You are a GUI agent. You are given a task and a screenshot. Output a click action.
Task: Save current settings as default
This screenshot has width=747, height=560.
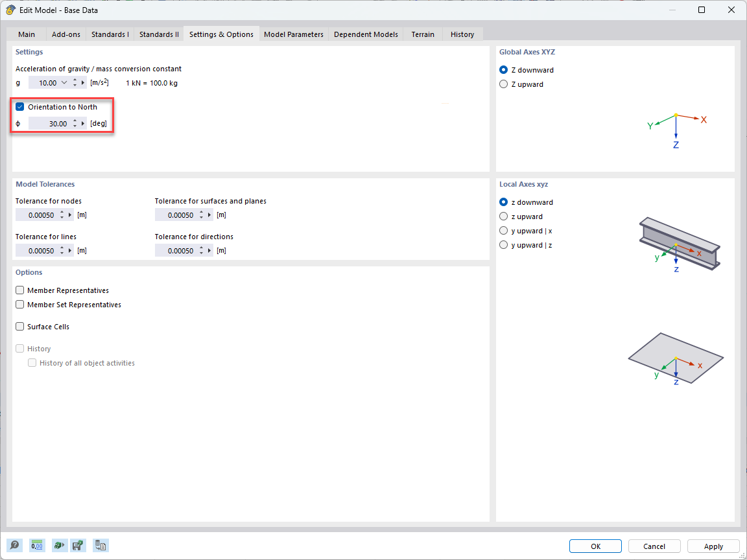coord(78,545)
